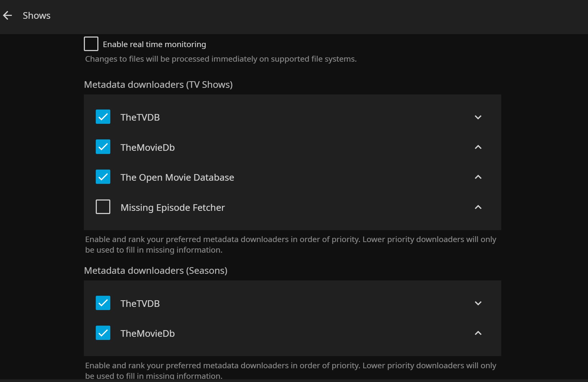Click the back arrow beside Shows
Viewport: 588px width, 382px height.
click(8, 16)
